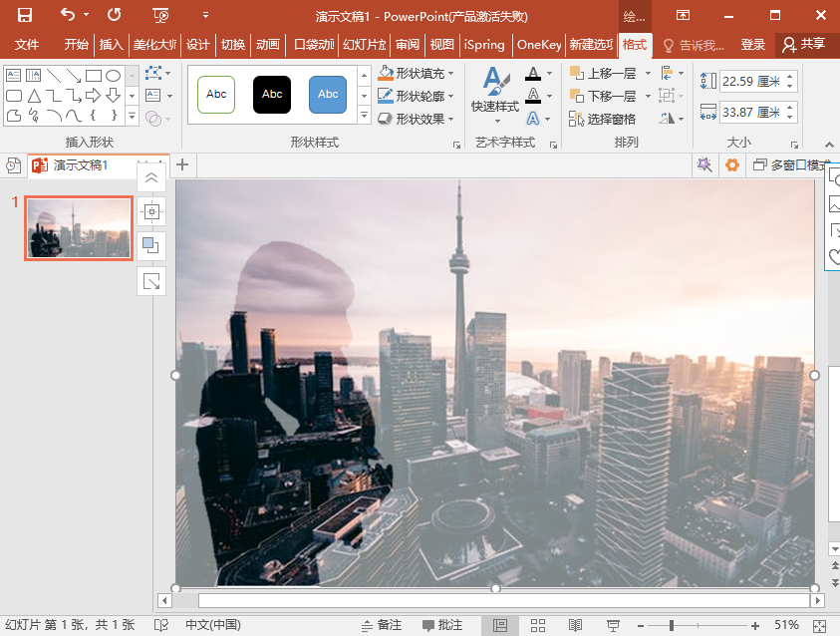Screen dimensions: 840x636
Task: Redo with the repeat arrow icon
Action: click(115, 15)
